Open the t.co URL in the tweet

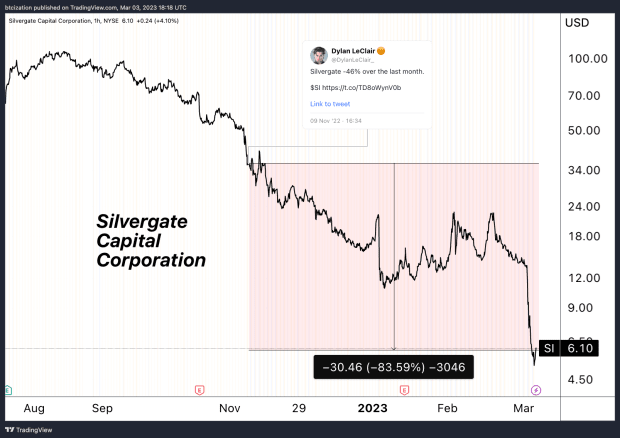pos(356,88)
